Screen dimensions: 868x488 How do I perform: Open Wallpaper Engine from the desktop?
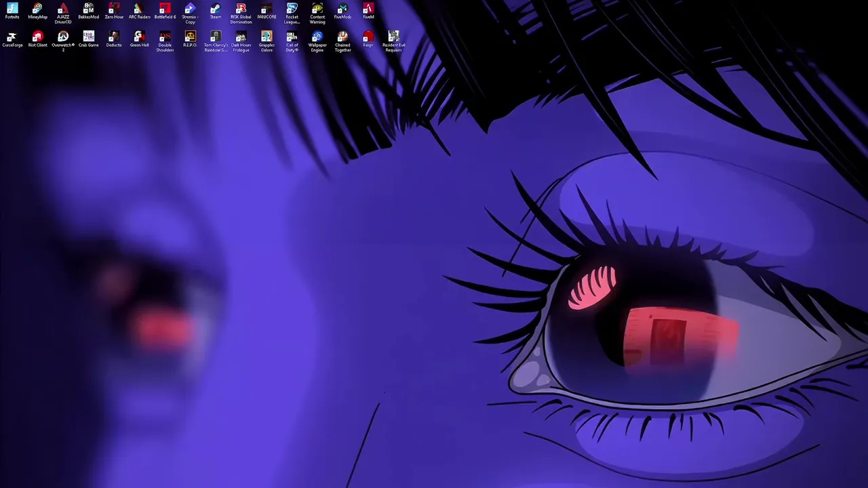[317, 42]
